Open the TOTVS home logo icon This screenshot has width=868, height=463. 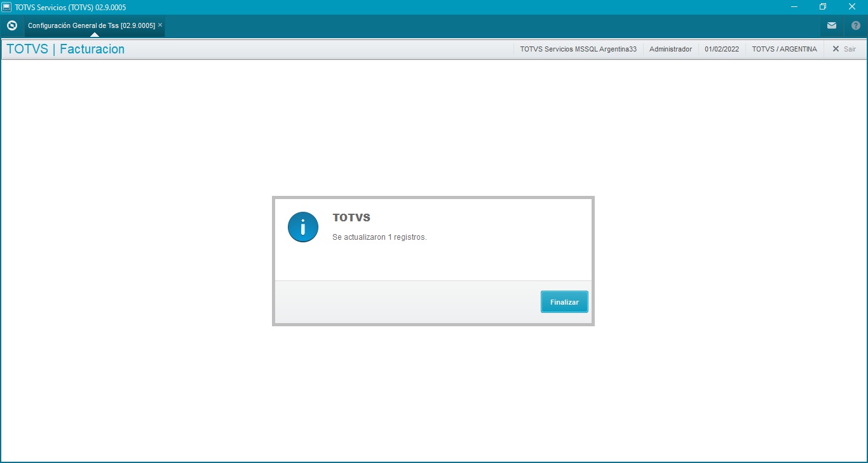(11, 26)
